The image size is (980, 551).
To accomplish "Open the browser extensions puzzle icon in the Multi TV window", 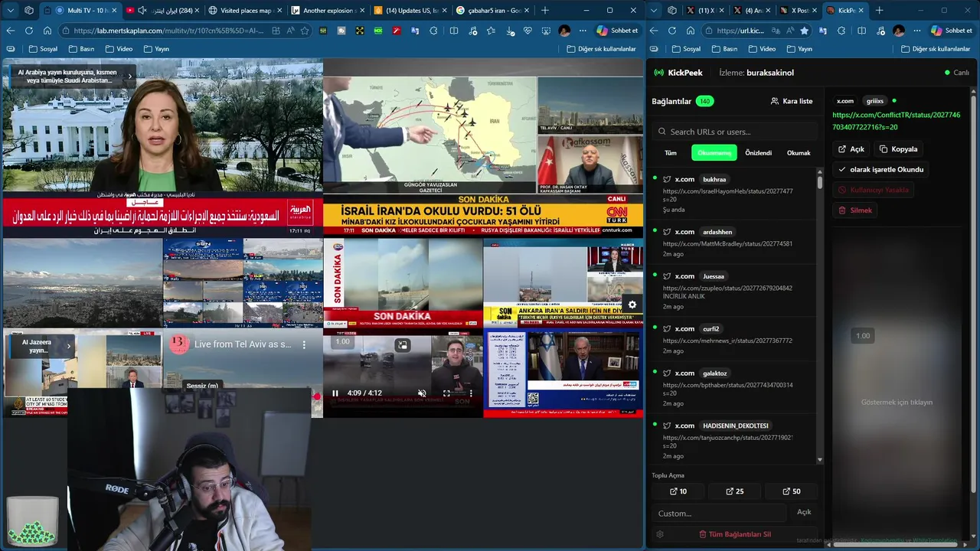I will (x=433, y=31).
